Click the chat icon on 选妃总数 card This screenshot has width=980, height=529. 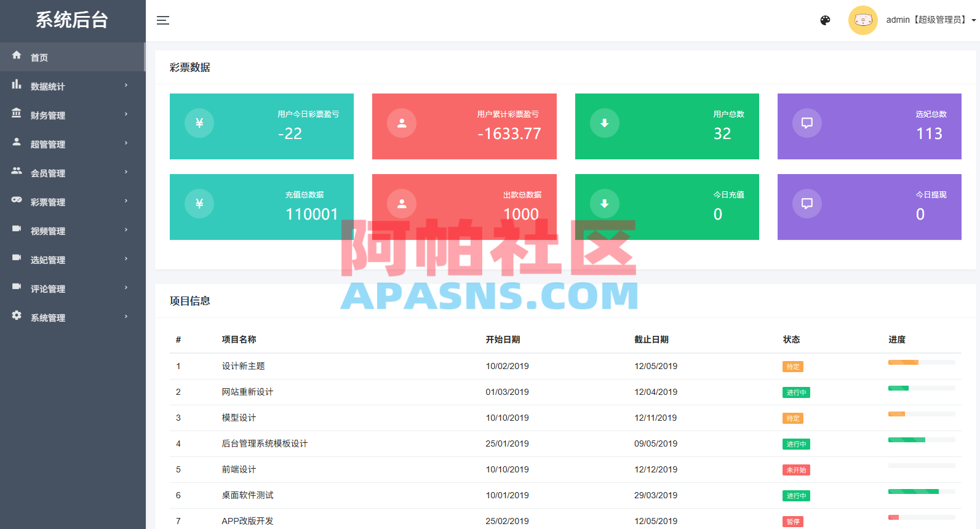click(807, 123)
